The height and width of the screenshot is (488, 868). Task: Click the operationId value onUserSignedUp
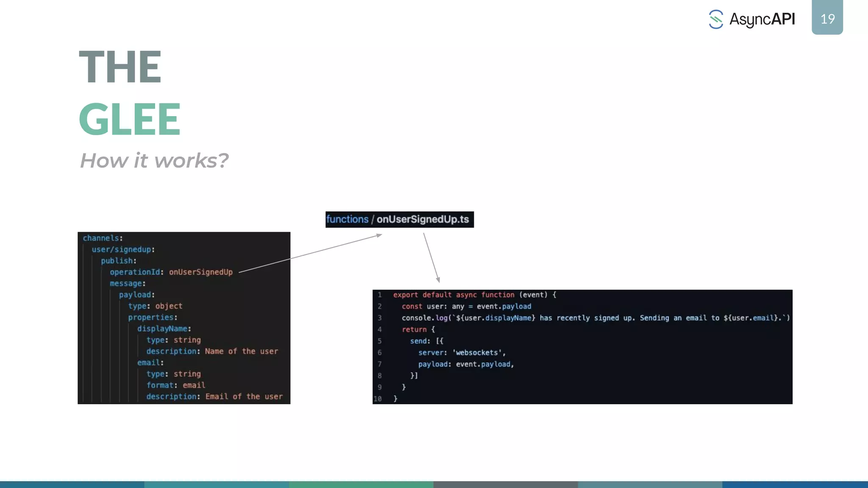[x=201, y=272]
